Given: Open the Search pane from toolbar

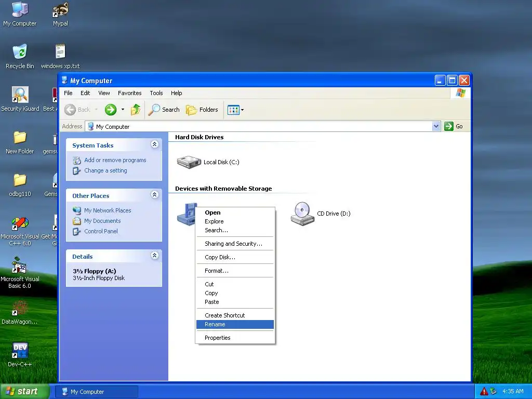Looking at the screenshot, I should tap(164, 110).
